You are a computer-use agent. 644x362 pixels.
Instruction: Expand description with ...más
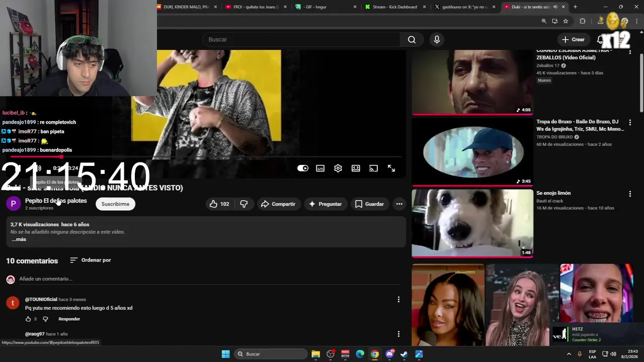(19, 239)
